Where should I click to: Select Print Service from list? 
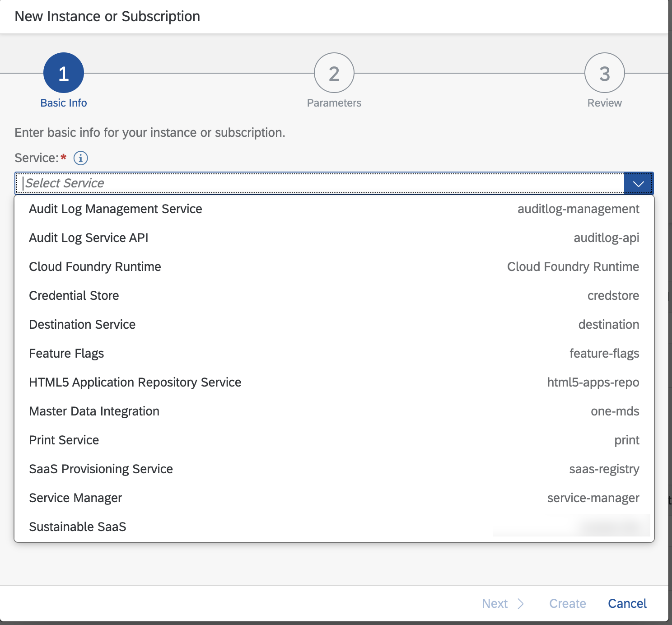click(x=334, y=440)
